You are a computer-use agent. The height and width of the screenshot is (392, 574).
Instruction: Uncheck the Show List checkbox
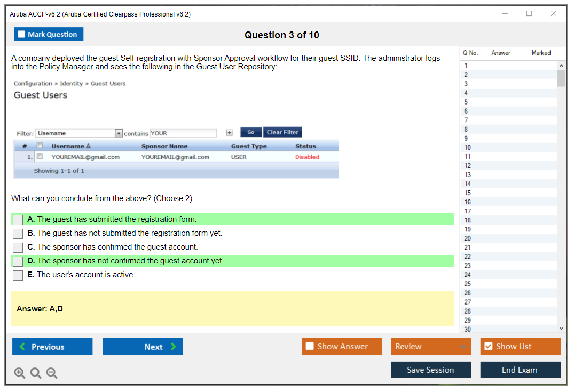click(488, 347)
